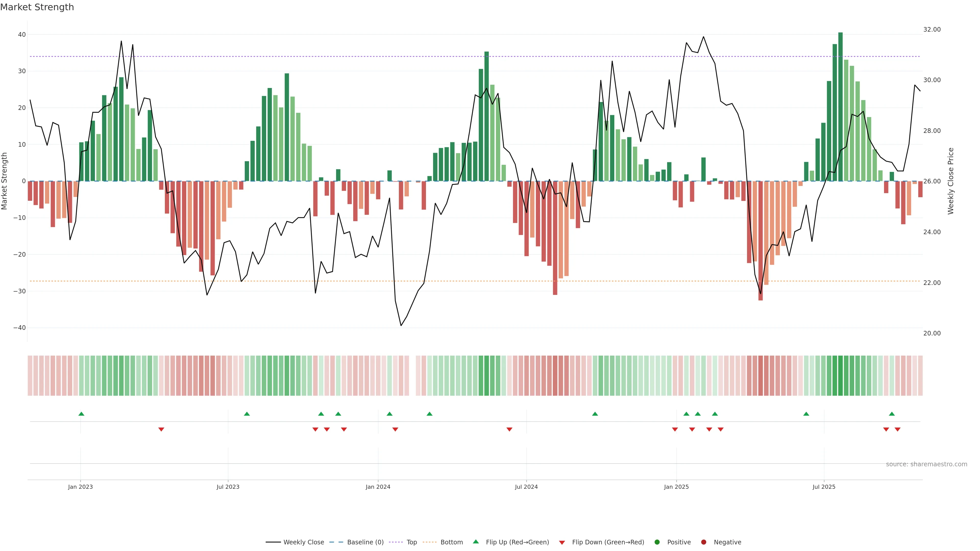Click the Weekly Close legend label

point(304,542)
